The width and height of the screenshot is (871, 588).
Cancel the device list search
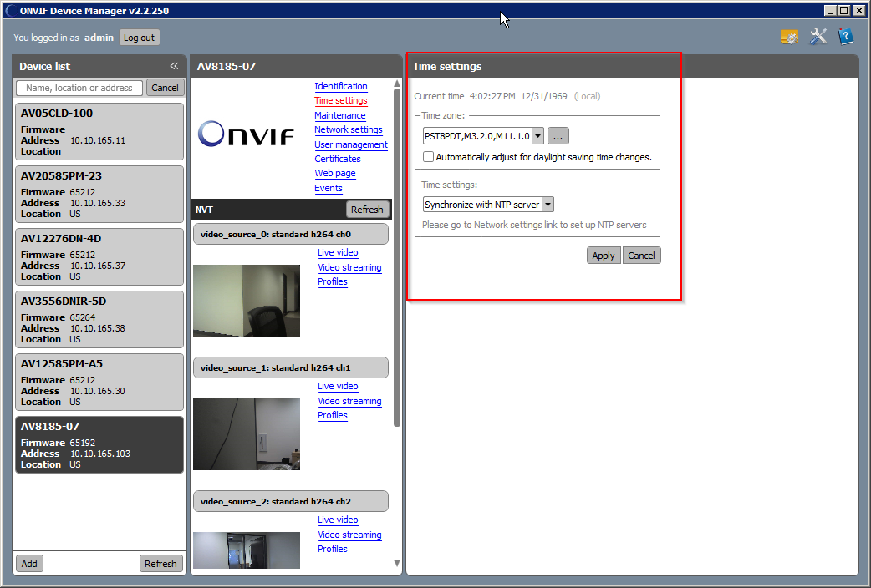coord(165,88)
